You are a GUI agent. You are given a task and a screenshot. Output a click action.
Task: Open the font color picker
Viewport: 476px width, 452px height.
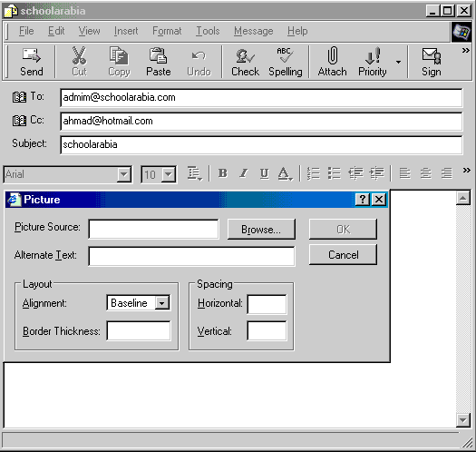tap(285, 174)
